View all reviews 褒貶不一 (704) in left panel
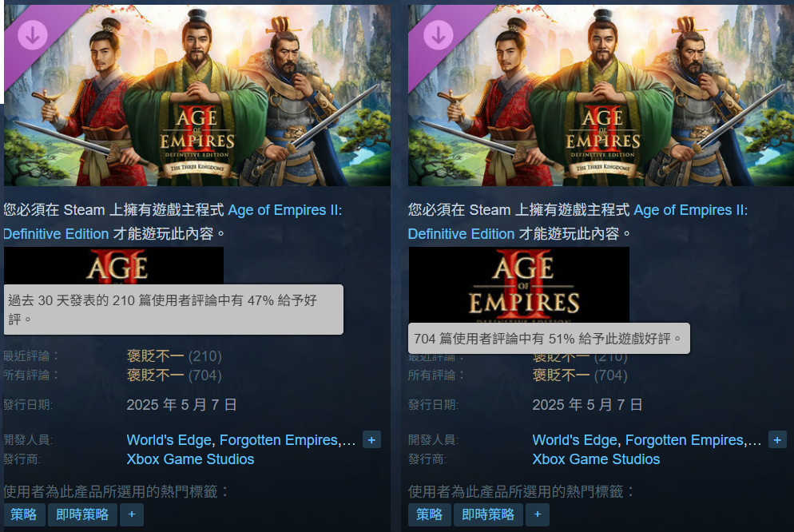The image size is (794, 532). (174, 375)
